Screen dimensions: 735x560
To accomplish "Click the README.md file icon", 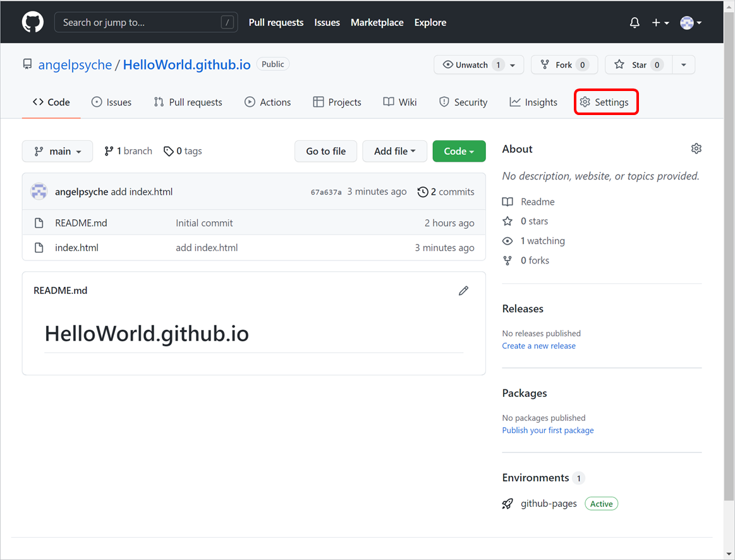I will pos(39,223).
